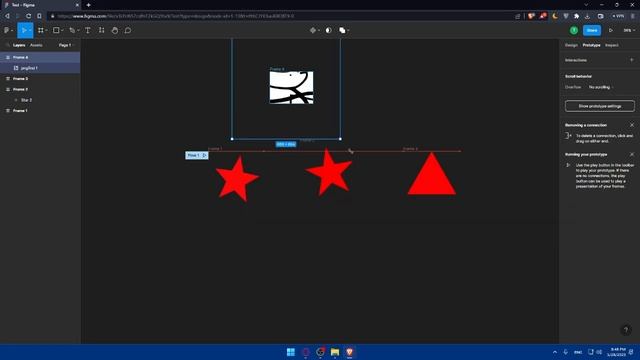640x360 pixels.
Task: Select Frame 4 in the layers list
Action: coord(40,58)
